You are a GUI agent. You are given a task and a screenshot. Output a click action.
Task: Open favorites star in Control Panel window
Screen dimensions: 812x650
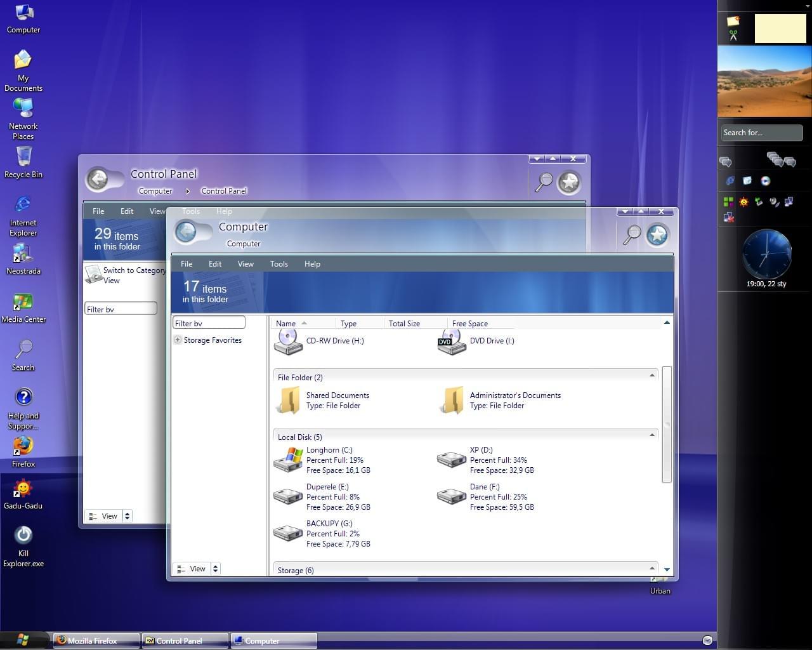tap(569, 183)
